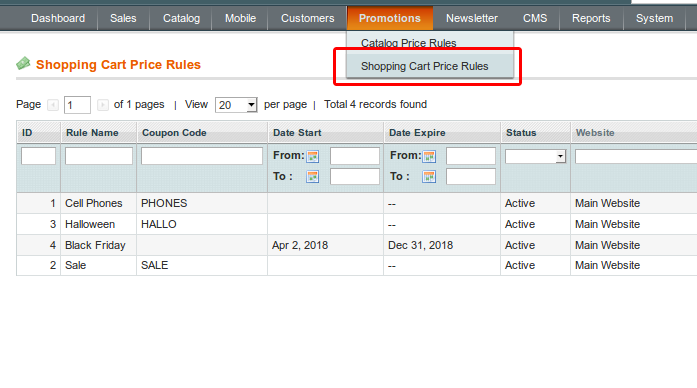Click the page number input box

pyautogui.click(x=77, y=105)
